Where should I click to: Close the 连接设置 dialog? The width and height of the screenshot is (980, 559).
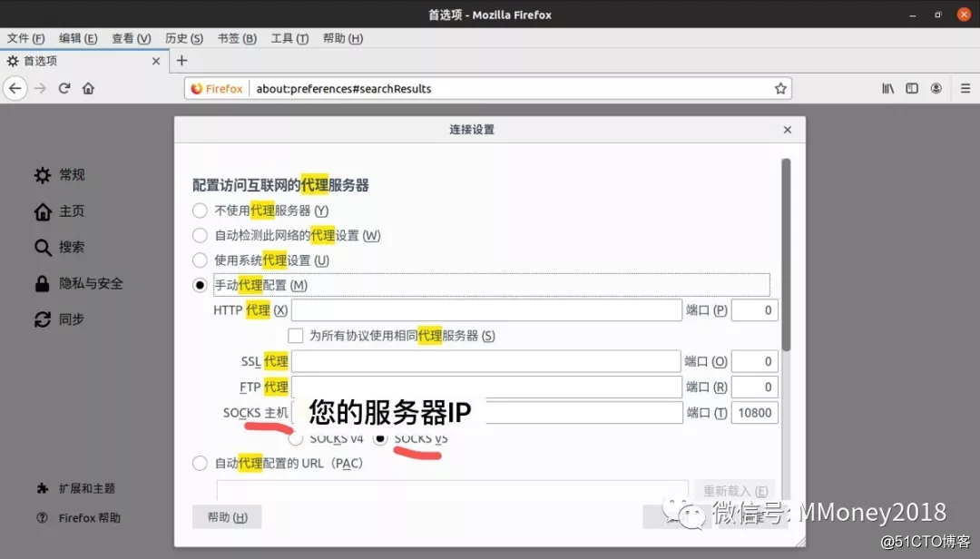[787, 130]
